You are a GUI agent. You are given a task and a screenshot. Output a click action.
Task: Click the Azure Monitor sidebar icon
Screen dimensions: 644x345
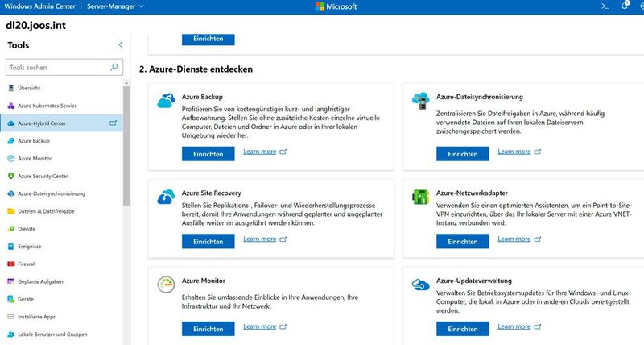click(x=11, y=158)
